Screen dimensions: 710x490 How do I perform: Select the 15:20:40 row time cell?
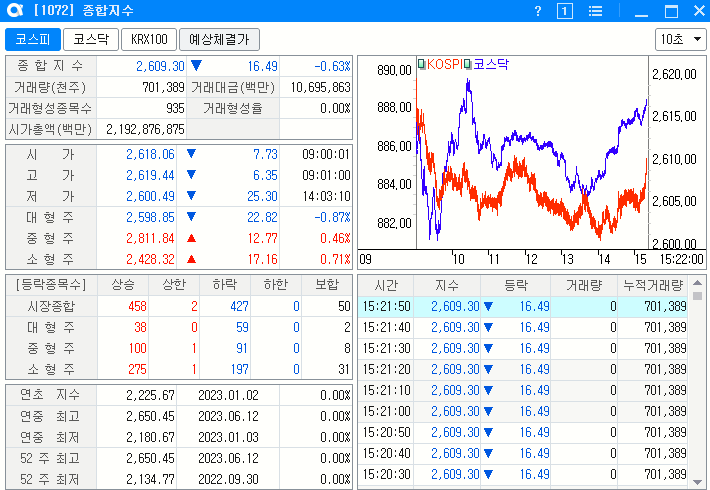386,453
